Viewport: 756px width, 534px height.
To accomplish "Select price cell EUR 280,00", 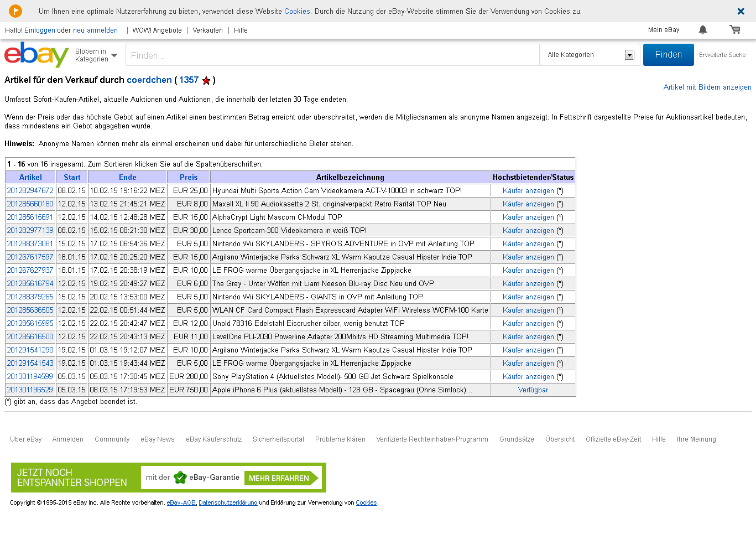I will tap(189, 376).
